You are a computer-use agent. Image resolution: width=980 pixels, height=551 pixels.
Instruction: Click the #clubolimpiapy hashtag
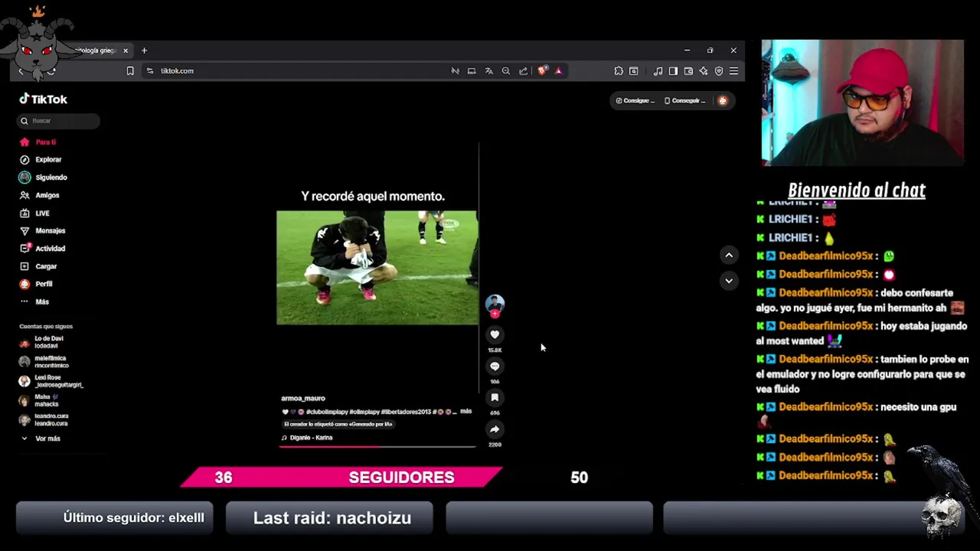tap(327, 412)
